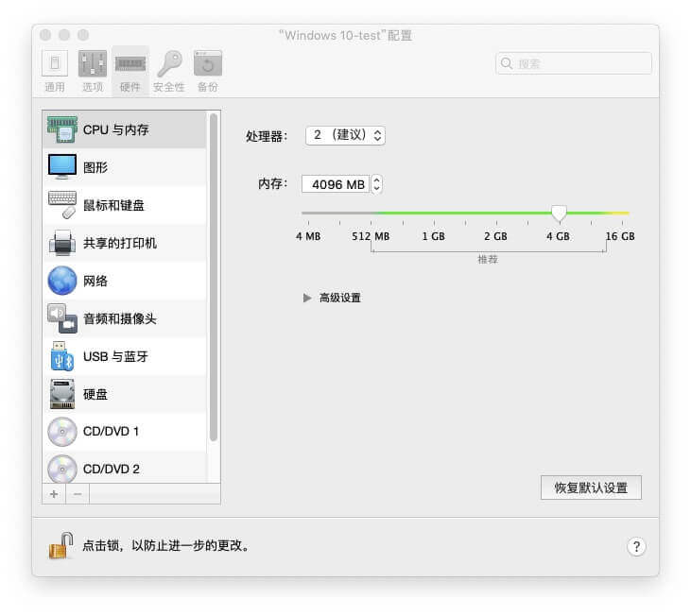Click 恢复默认设置 to restore defaults

point(591,488)
